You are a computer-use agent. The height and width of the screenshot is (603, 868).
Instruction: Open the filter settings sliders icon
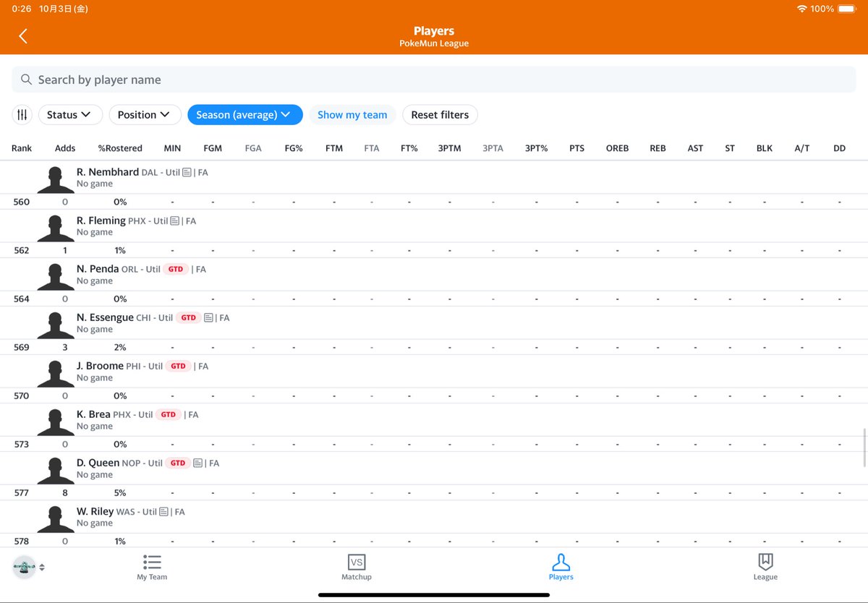click(22, 114)
